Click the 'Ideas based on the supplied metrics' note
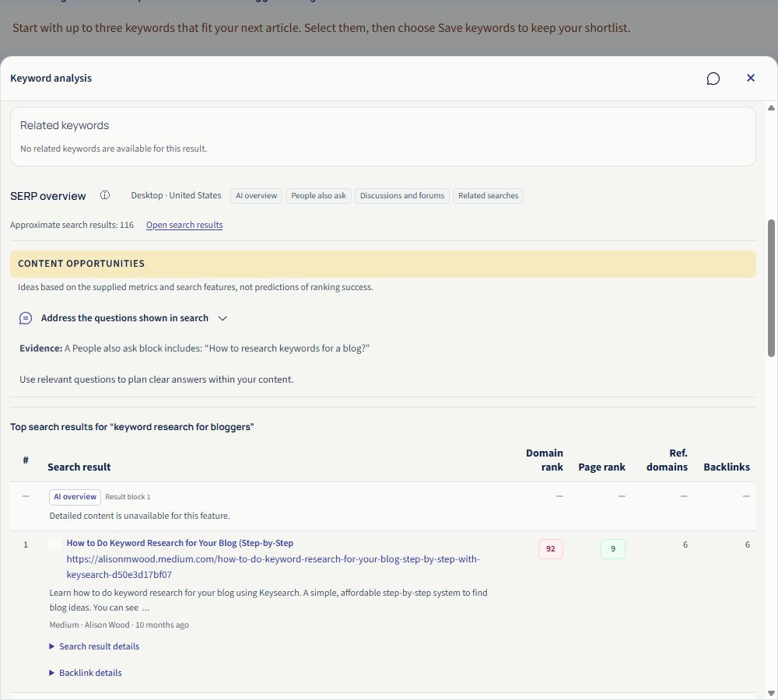Viewport: 778px width, 700px height. click(x=195, y=287)
